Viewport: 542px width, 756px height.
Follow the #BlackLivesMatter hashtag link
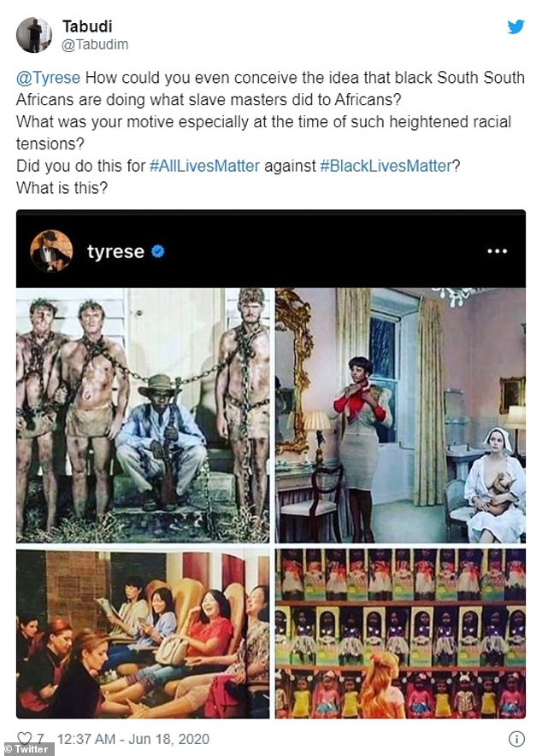386,166
